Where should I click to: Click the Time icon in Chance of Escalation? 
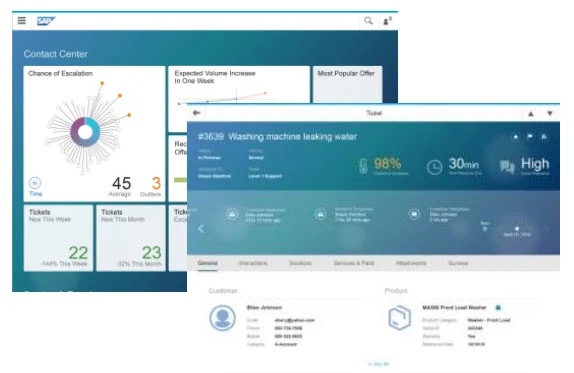(x=35, y=183)
